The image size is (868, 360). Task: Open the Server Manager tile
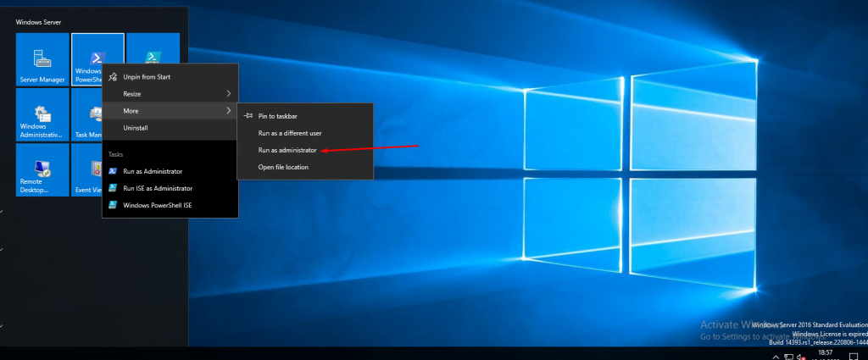(42, 59)
